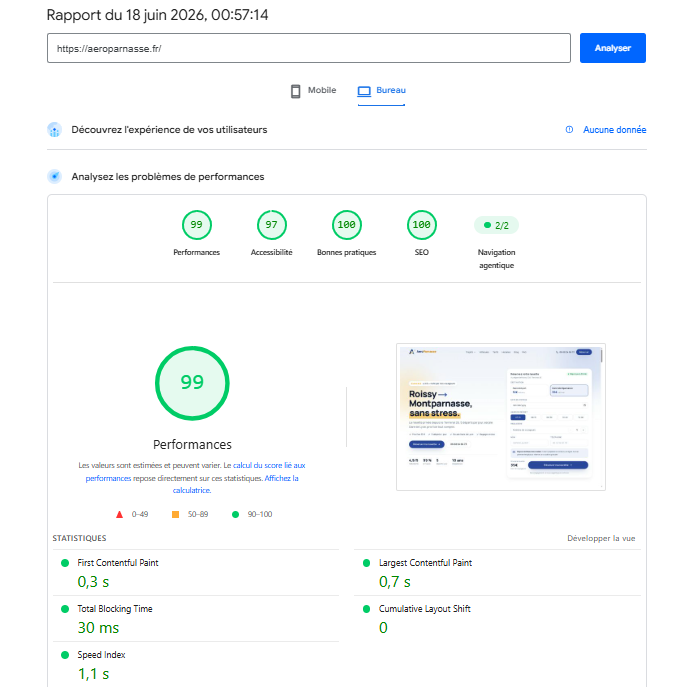The height and width of the screenshot is (687, 698).
Task: Click the Bureau desktop icon
Action: [x=364, y=91]
